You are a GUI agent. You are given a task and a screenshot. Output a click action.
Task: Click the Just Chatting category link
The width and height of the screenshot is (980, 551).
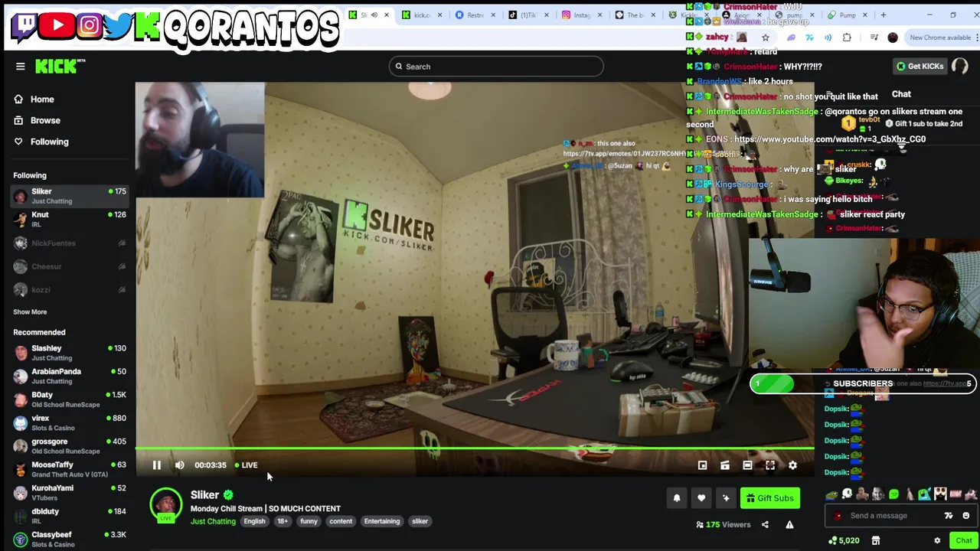(213, 522)
